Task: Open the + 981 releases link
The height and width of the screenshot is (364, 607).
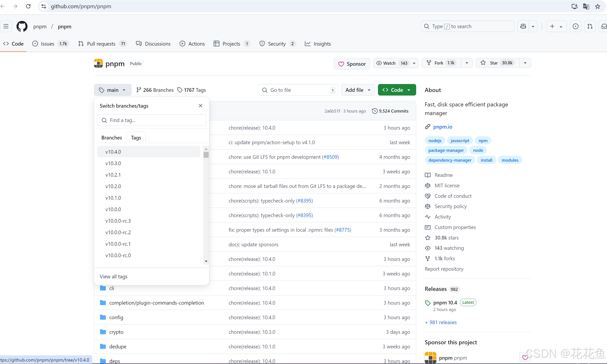Action: tap(441, 322)
